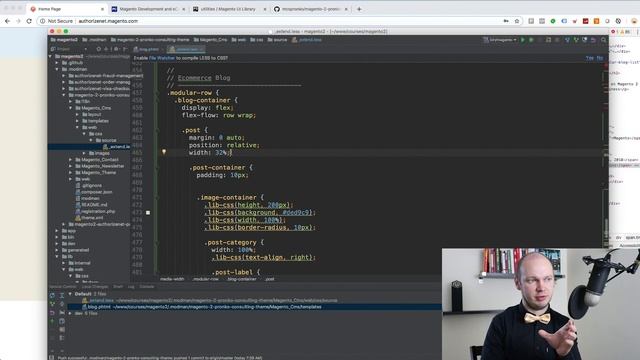
Task: Click the orange extension icon in Chrome
Action: 596,21
